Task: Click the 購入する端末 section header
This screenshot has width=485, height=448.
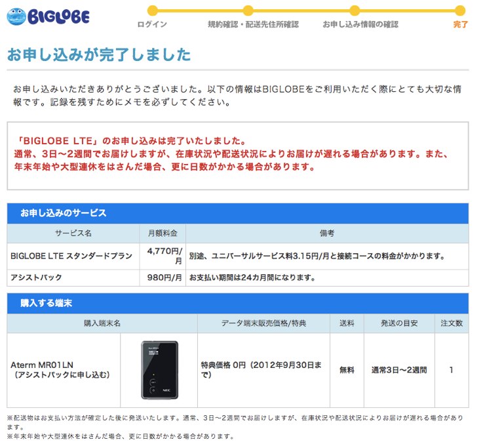Action: 237,304
